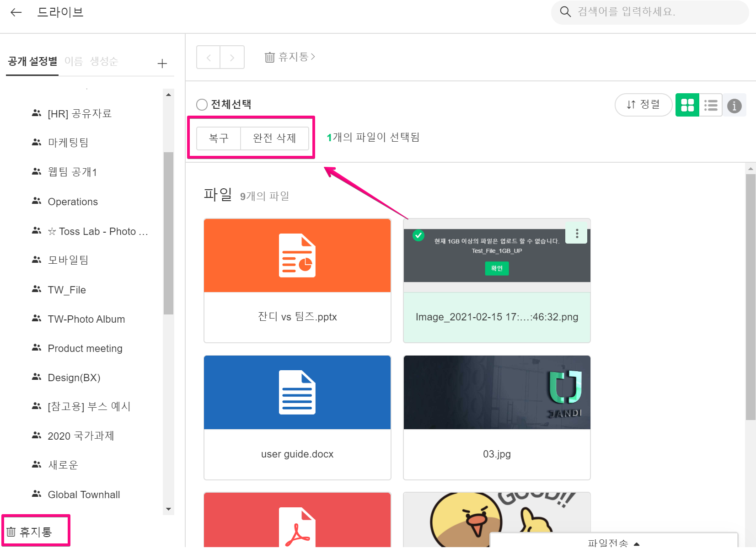
Task: Click the 완전 삭제 button
Action: pos(274,138)
